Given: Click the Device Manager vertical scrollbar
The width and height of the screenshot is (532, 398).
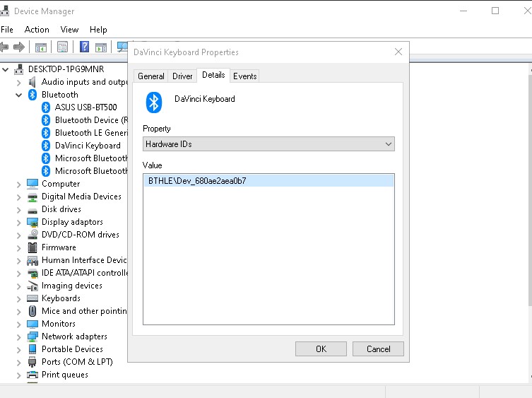Looking at the screenshot, I should (x=530, y=190).
